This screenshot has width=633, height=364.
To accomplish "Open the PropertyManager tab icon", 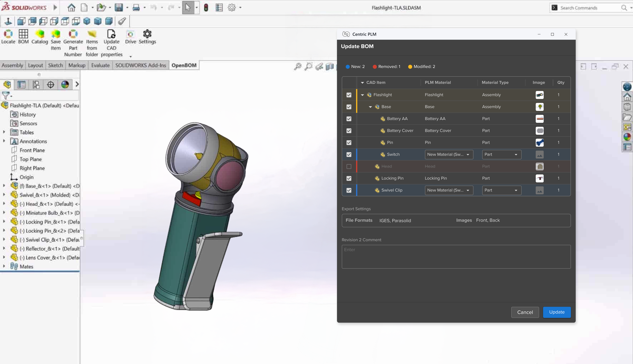I will (x=21, y=85).
